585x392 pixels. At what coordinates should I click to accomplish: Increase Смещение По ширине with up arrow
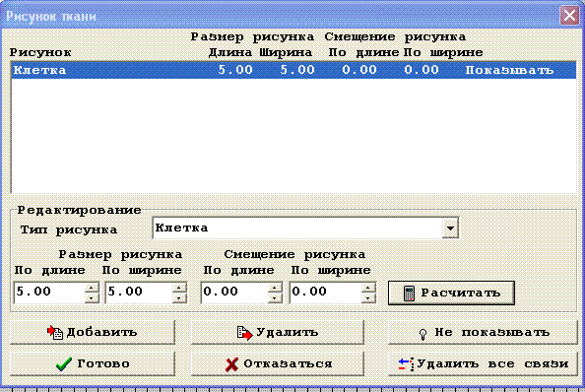[x=368, y=288]
